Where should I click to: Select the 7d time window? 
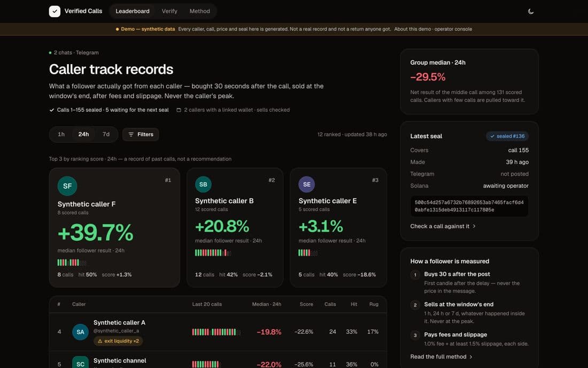[x=106, y=134]
